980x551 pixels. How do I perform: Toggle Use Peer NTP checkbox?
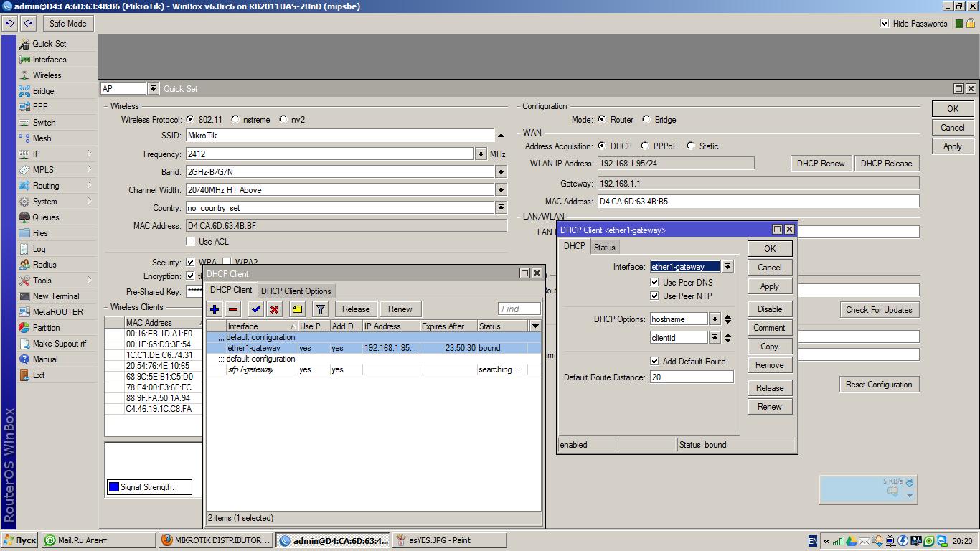tap(654, 296)
